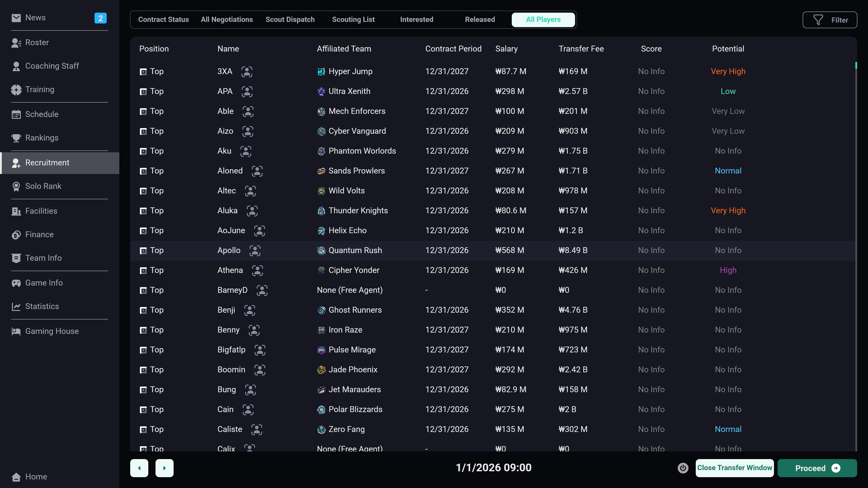Image resolution: width=868 pixels, height=488 pixels.
Task: Go to next page with right arrow
Action: click(x=164, y=468)
